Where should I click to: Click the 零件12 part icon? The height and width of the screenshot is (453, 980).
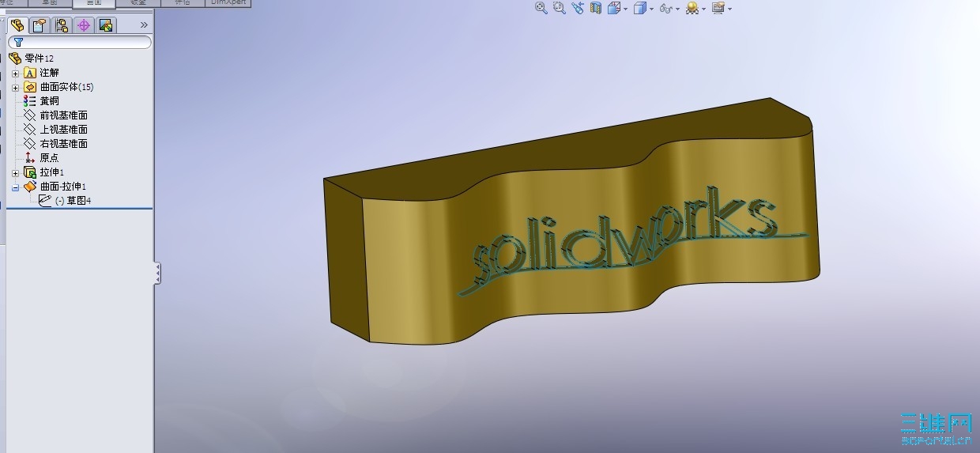15,58
